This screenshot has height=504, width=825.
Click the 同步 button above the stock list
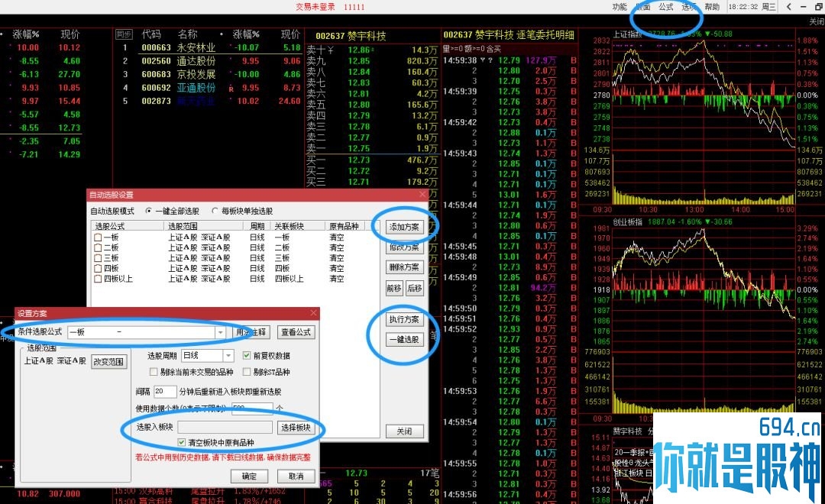[124, 34]
